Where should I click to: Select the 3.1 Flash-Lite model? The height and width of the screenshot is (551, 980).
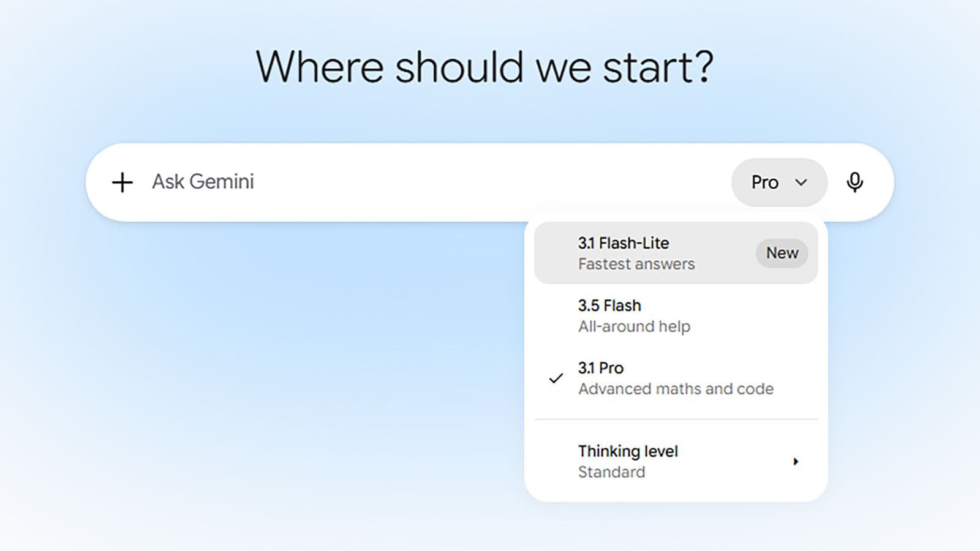tap(676, 253)
